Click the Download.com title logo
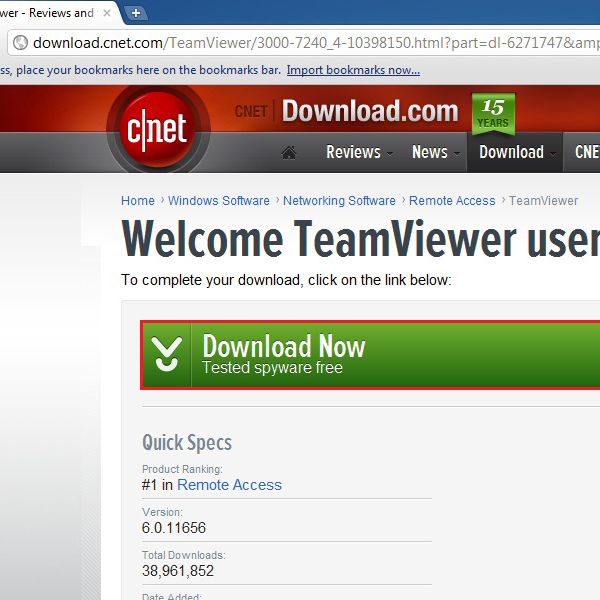This screenshot has height=600, width=600. [x=370, y=111]
